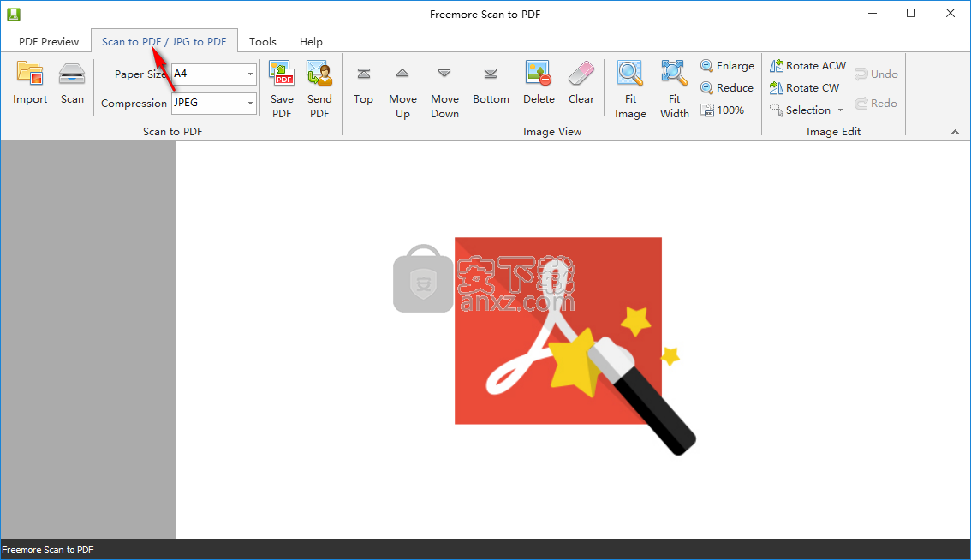Collapse the ribbon with the chevron

(x=955, y=132)
